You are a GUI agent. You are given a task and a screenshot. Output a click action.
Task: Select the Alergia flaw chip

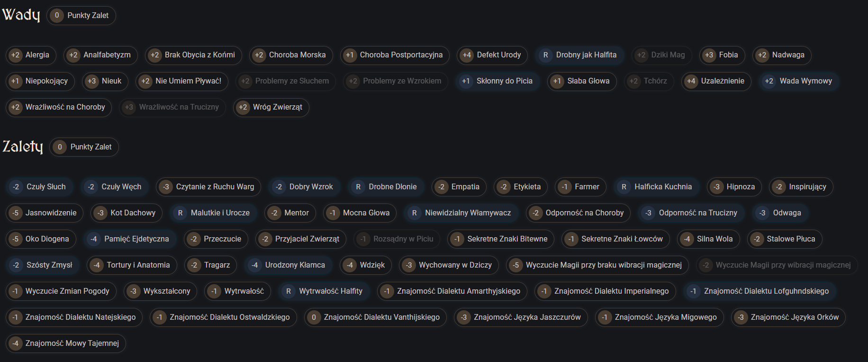[x=31, y=55]
